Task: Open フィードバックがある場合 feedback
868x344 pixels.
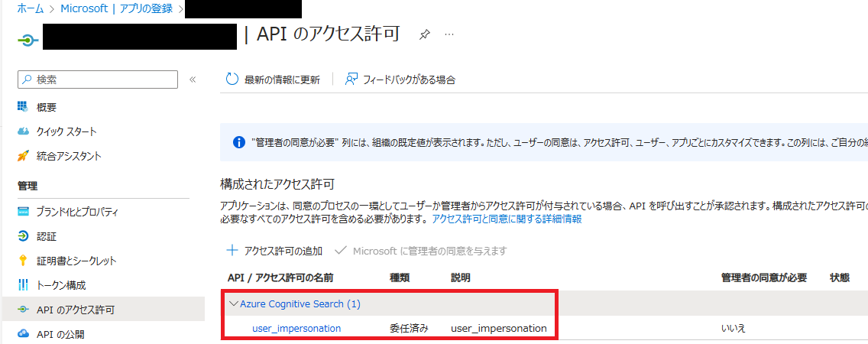Action: (x=400, y=80)
